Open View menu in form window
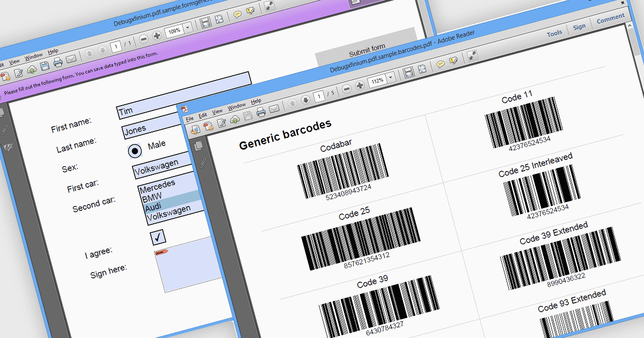Viewport: 644px width, 338px height. (x=14, y=61)
